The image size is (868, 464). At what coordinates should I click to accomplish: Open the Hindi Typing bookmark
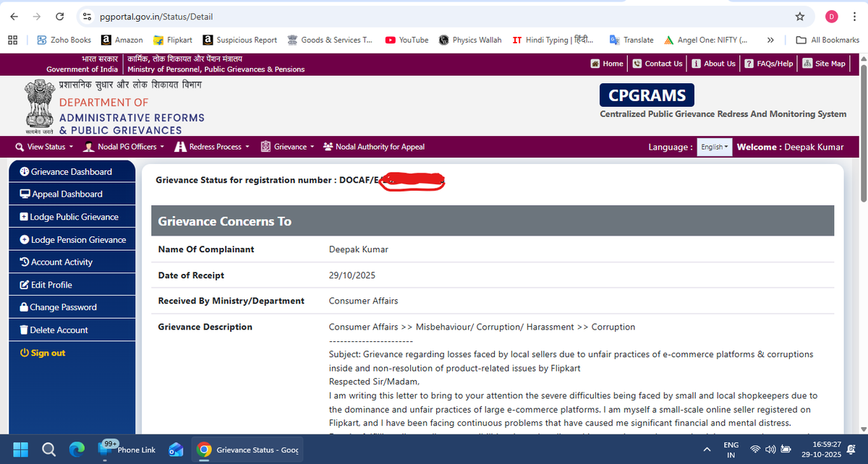553,40
